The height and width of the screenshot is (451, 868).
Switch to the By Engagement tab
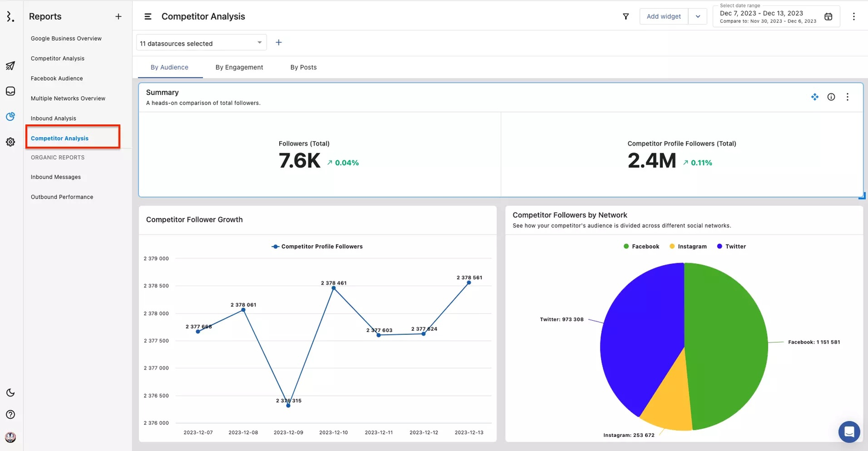click(239, 67)
